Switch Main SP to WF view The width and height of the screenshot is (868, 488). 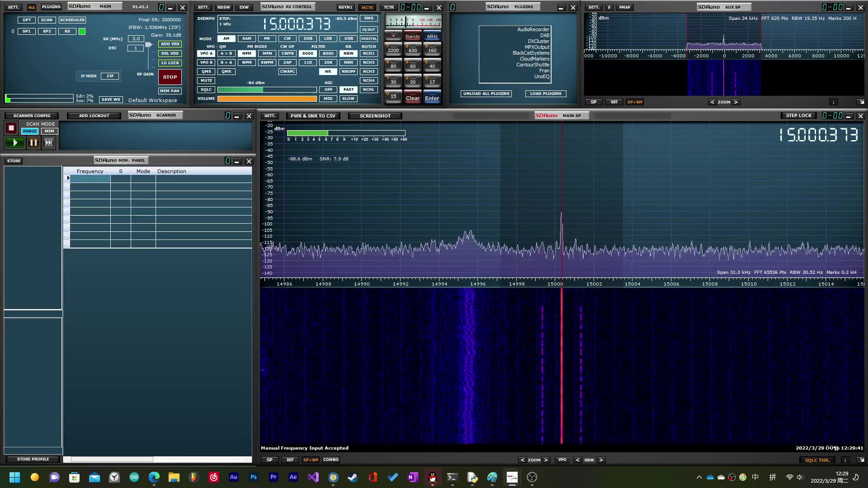coord(290,460)
